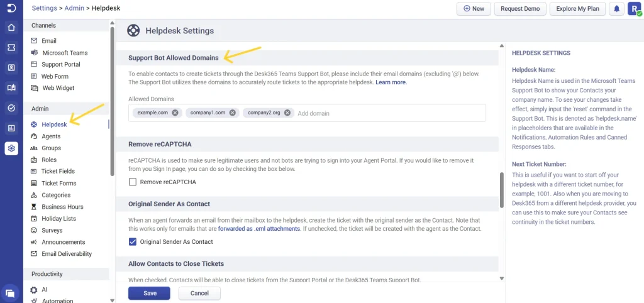This screenshot has width=644, height=303.
Task: Click the Cancel button
Action: click(x=199, y=293)
